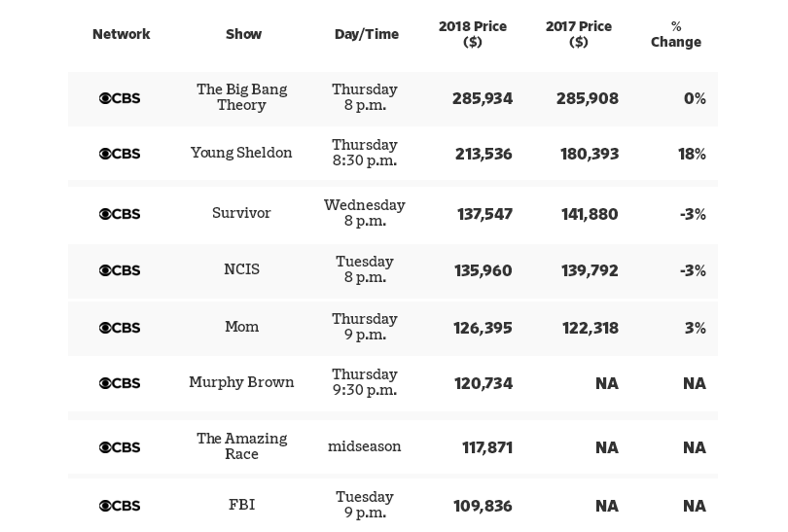Image resolution: width=788 pixels, height=532 pixels.
Task: Click the 2018 Price column header
Action: [473, 34]
